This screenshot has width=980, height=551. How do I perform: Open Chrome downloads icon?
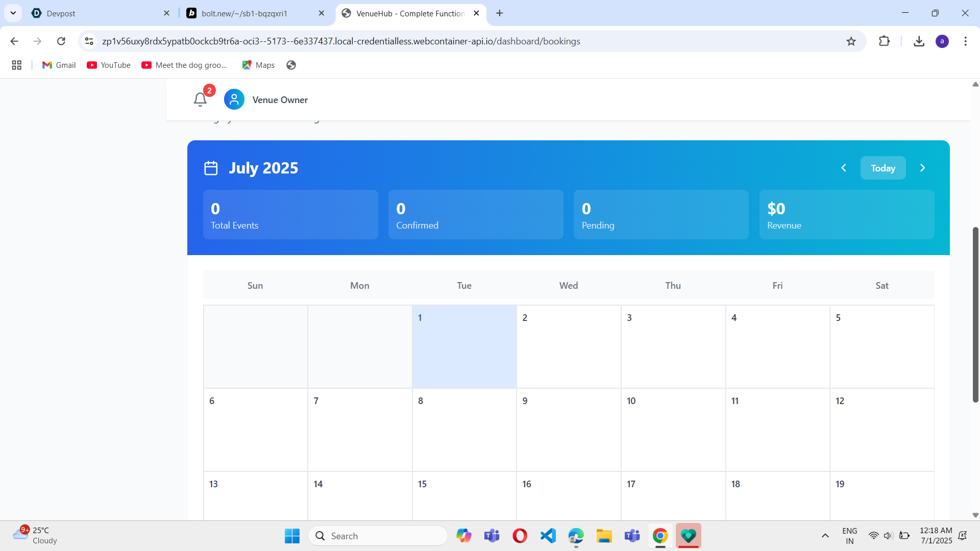click(x=919, y=41)
